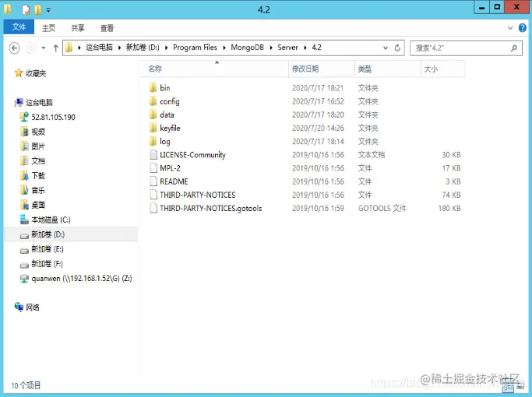This screenshot has width=532, height=397.
Task: Open 52.81.105.190 network location
Action: (53, 118)
